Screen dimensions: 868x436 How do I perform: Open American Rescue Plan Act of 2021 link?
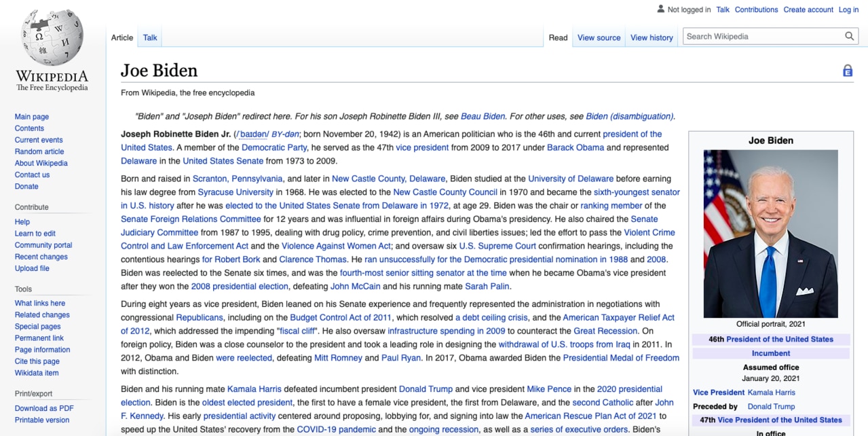click(x=591, y=416)
